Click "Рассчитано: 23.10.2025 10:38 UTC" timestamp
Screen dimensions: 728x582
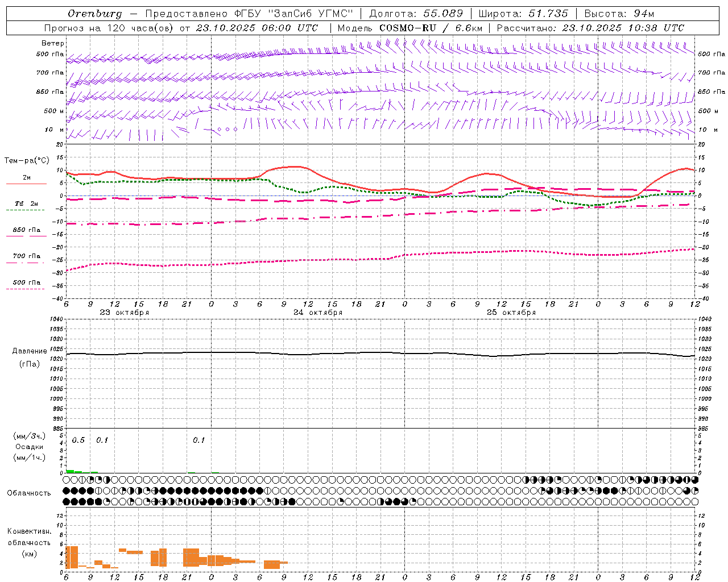(x=590, y=28)
